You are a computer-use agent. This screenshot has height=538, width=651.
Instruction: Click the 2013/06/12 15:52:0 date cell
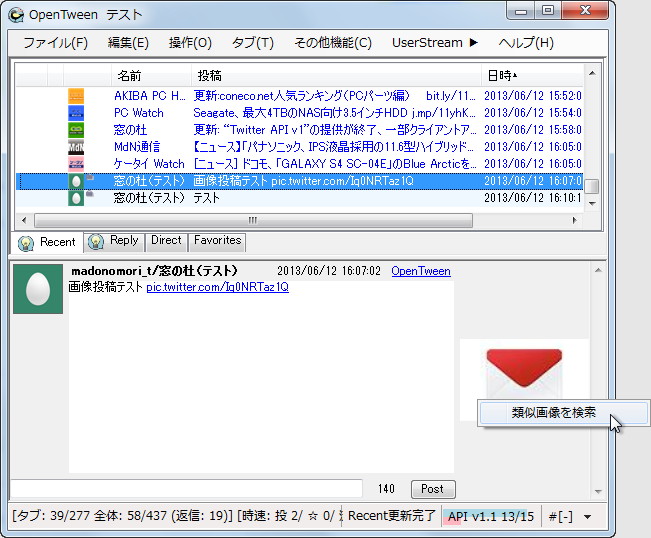533,96
